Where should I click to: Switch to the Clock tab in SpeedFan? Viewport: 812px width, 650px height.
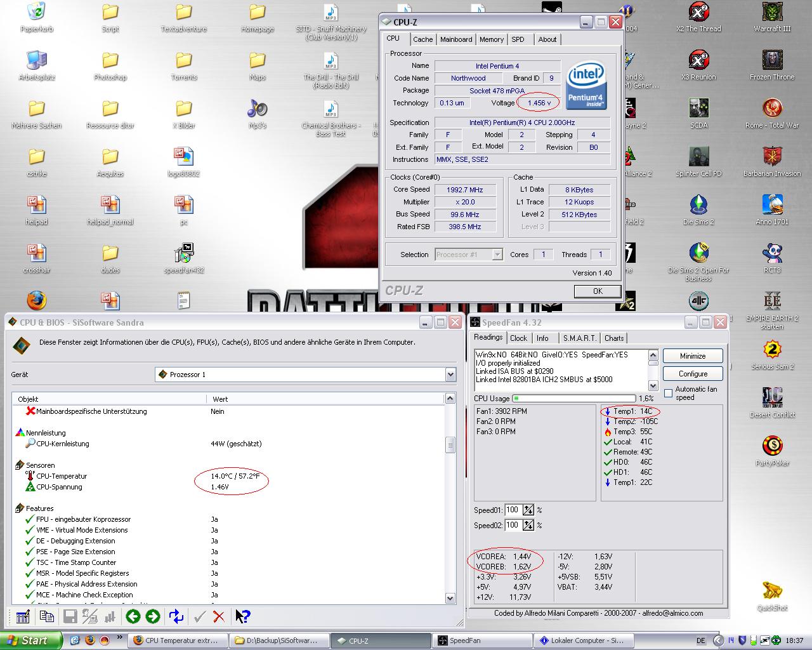(518, 338)
